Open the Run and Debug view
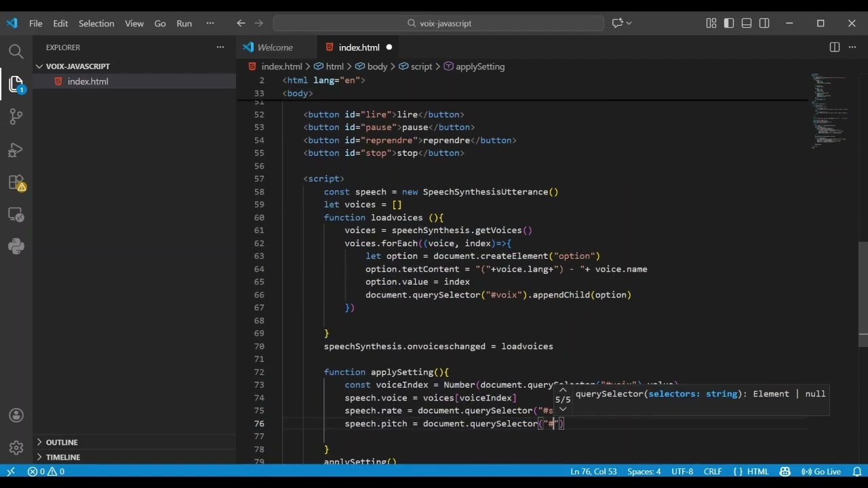868x488 pixels. click(x=16, y=149)
